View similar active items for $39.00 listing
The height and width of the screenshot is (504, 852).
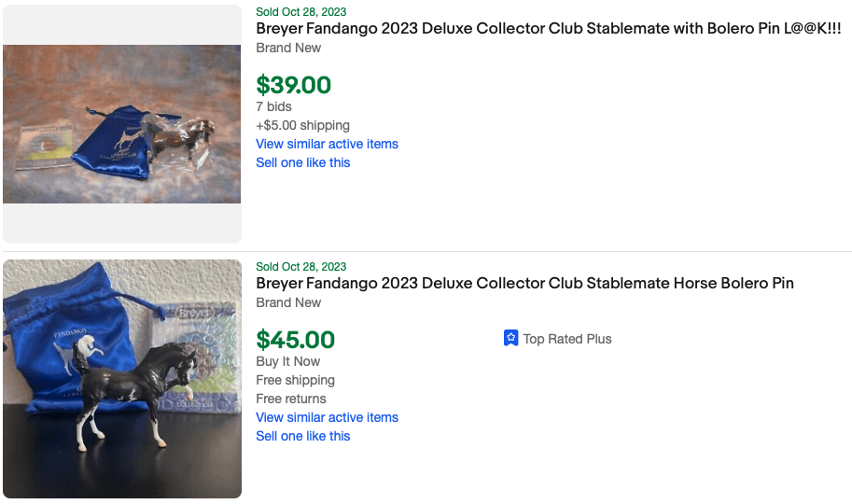327,144
